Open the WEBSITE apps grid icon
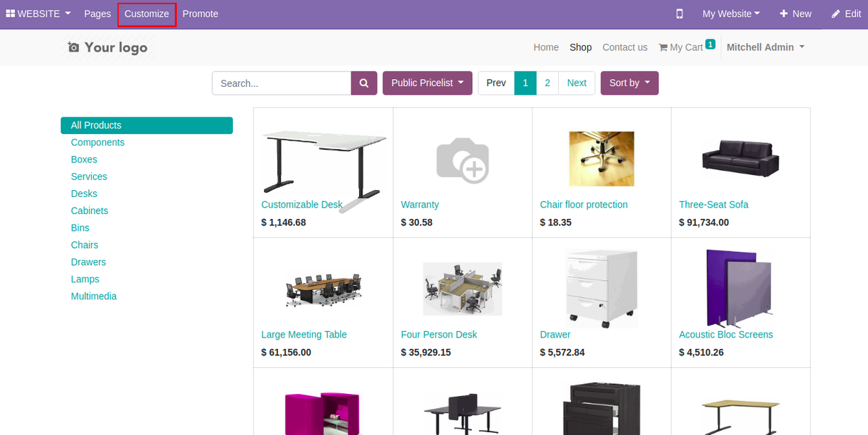The image size is (868, 435). click(11, 13)
